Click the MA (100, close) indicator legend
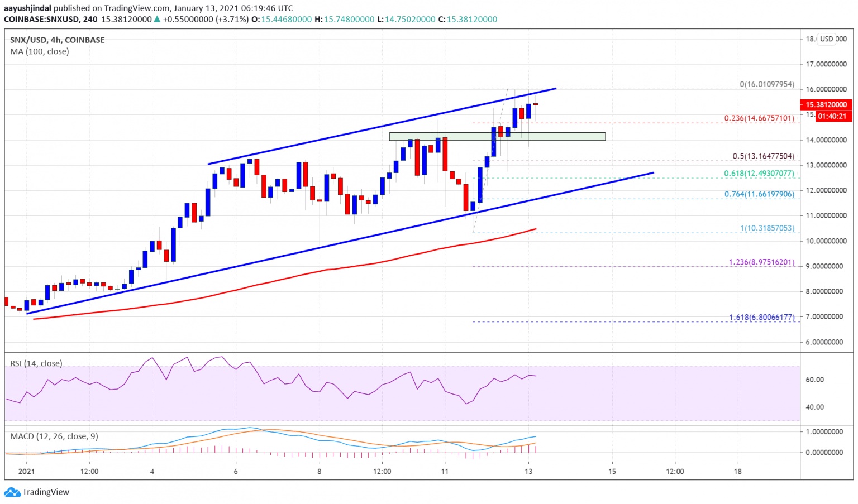This screenshot has height=504, width=858. pos(40,51)
